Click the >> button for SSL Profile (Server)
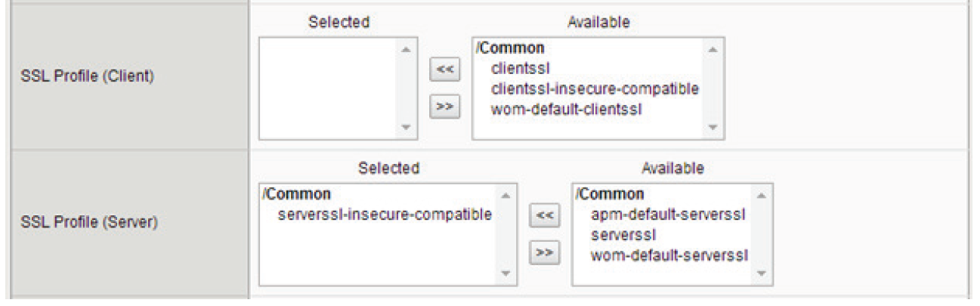Viewport: 980px width, 306px height. [x=545, y=251]
